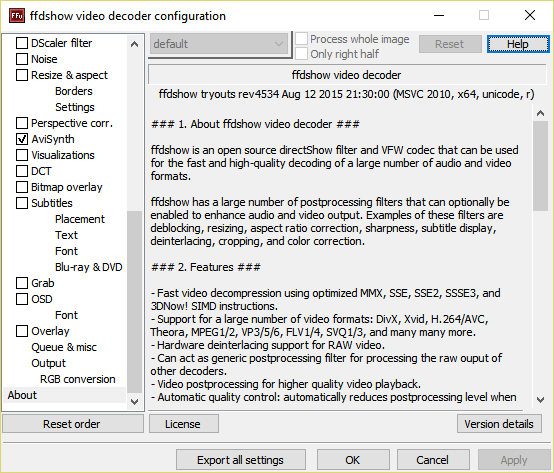Click the about text scrollbar thumb
Screen dimensions: 554x473
[540, 166]
